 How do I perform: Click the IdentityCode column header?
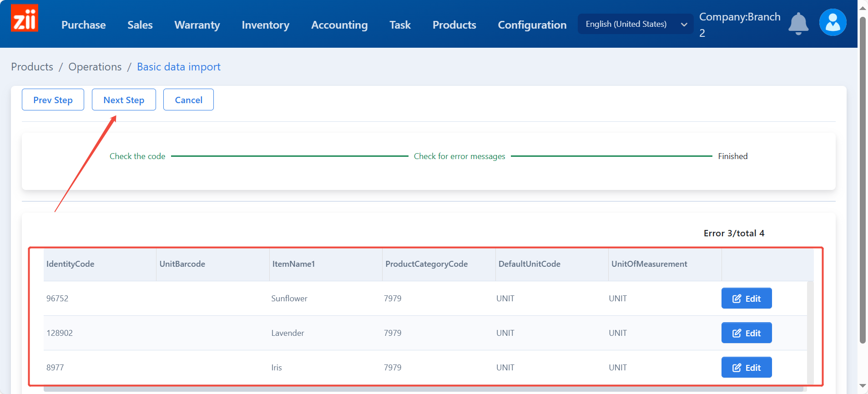coord(71,264)
